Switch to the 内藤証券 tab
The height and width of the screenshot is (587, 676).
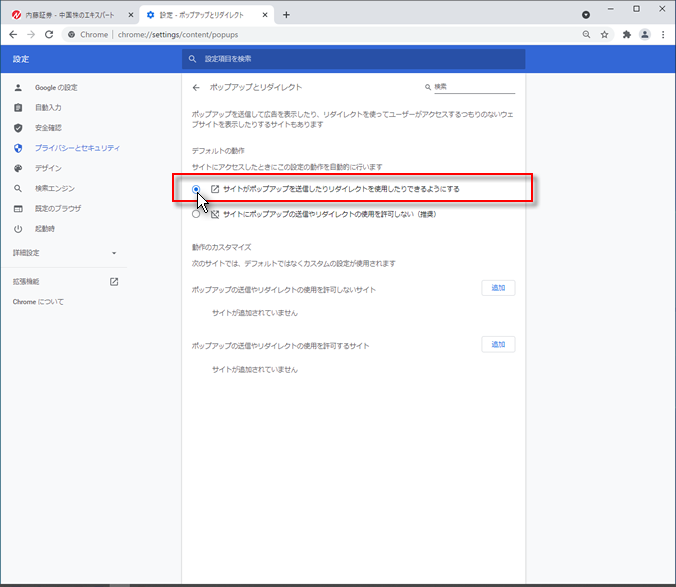(x=66, y=15)
